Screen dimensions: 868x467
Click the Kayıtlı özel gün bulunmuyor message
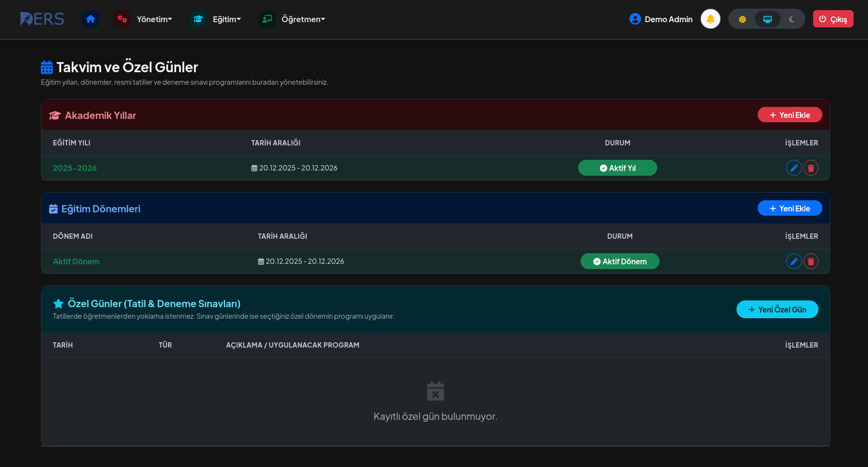[436, 416]
